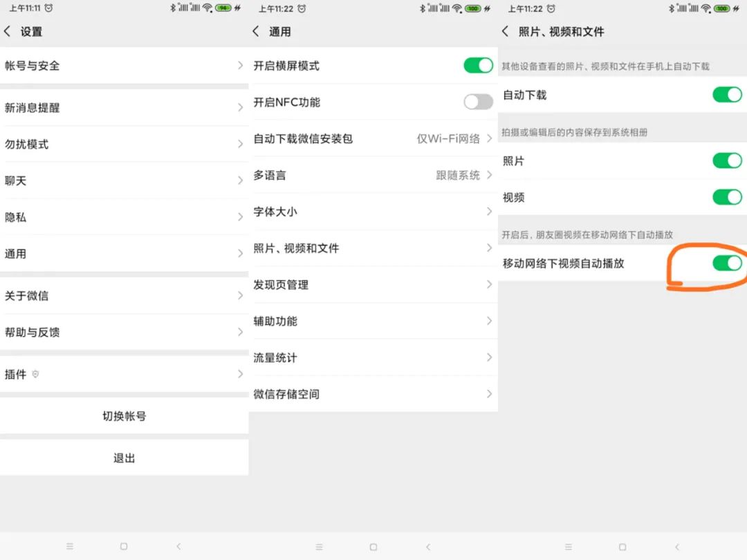This screenshot has height=560, width=747.
Task: Open 聊天 settings
Action: point(124,180)
